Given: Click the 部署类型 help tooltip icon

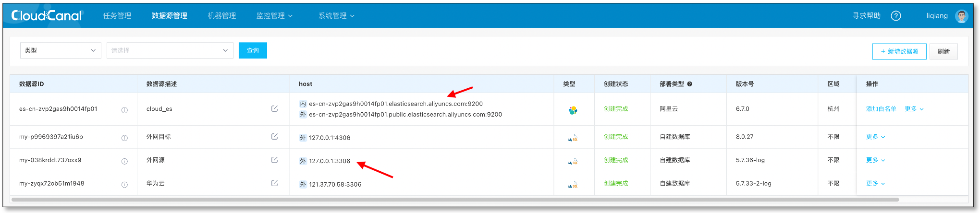Looking at the screenshot, I should pos(690,84).
